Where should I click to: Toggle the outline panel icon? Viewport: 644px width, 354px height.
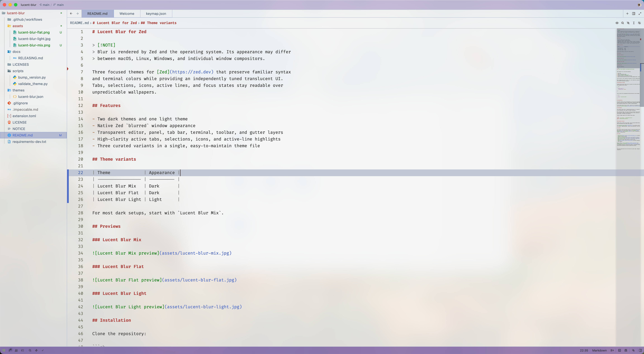(x=23, y=350)
